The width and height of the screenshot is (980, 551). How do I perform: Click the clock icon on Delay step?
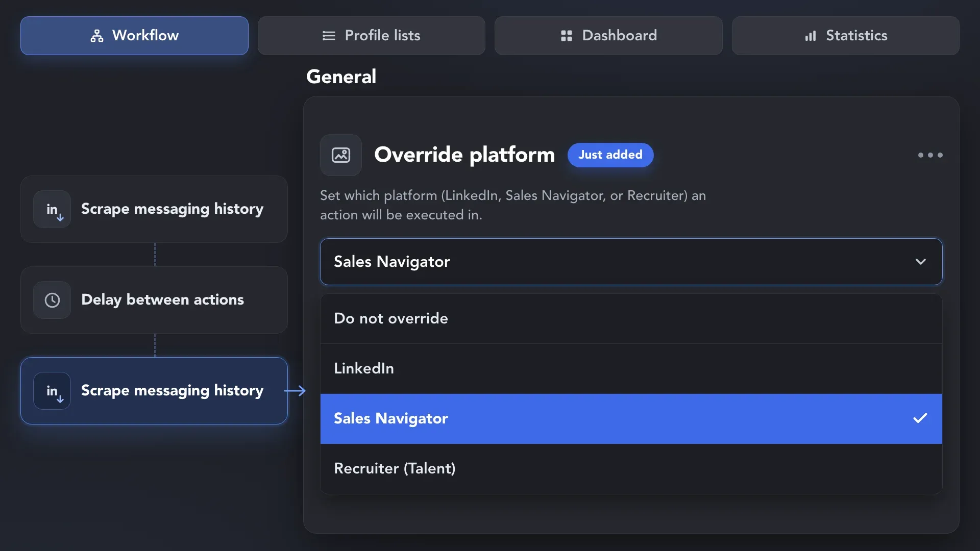pyautogui.click(x=52, y=300)
